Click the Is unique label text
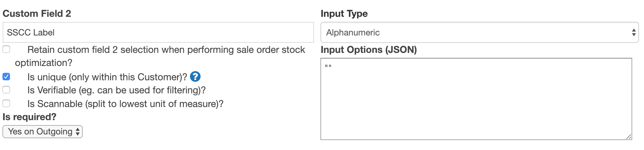The image size is (644, 150). click(x=107, y=77)
